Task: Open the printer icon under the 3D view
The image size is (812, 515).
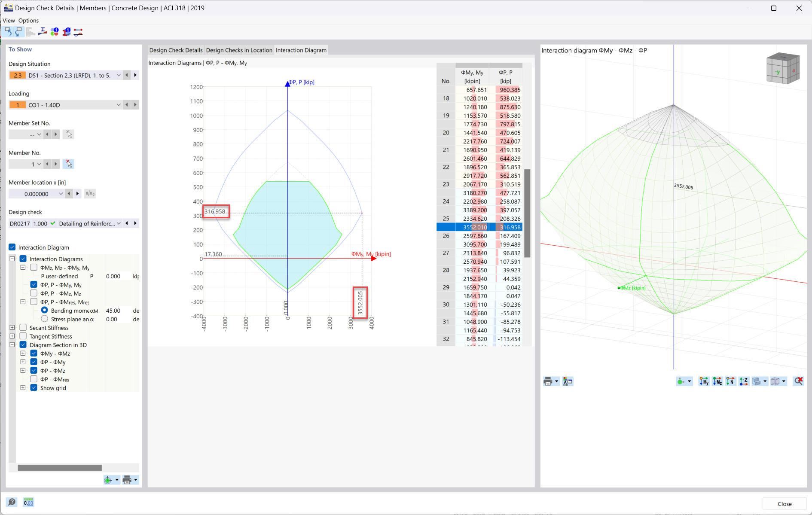Action: tap(549, 381)
